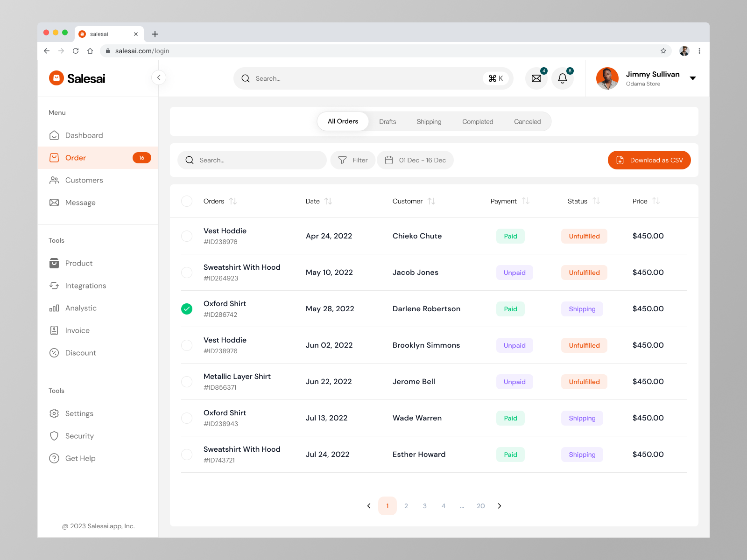Open the mail envelope icon with badge
Viewport: 747px width, 560px height.
pos(536,78)
